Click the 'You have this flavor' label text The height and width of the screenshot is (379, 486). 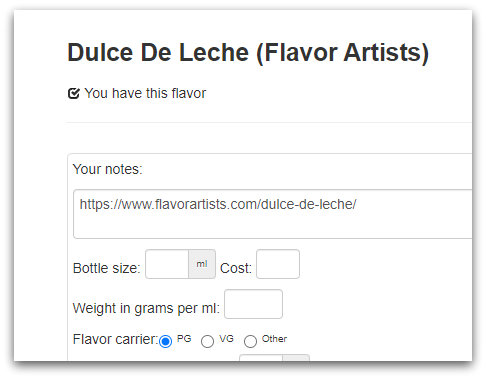coord(145,93)
